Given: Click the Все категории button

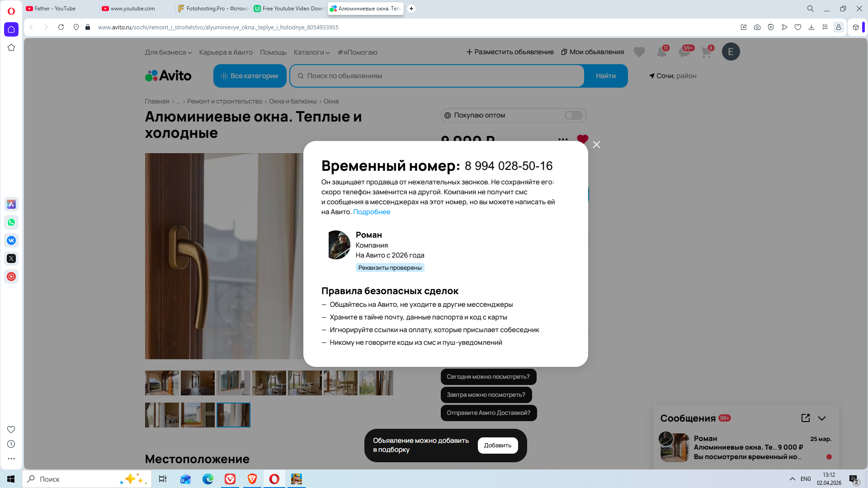Looking at the screenshot, I should coord(250,76).
